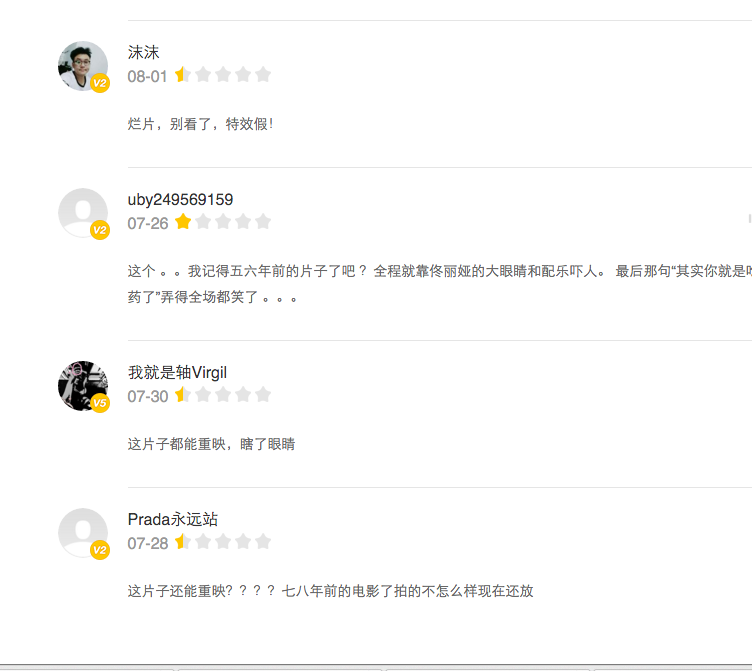Click the half star on 沐沐's rating

(x=183, y=75)
